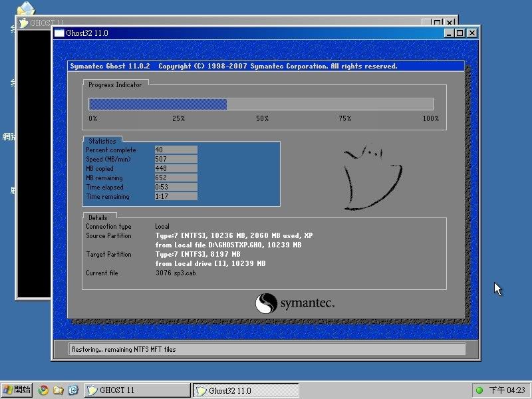Click the 'Restoring... remaining NTFS MFT files' status
The height and width of the screenshot is (399, 532).
[124, 349]
